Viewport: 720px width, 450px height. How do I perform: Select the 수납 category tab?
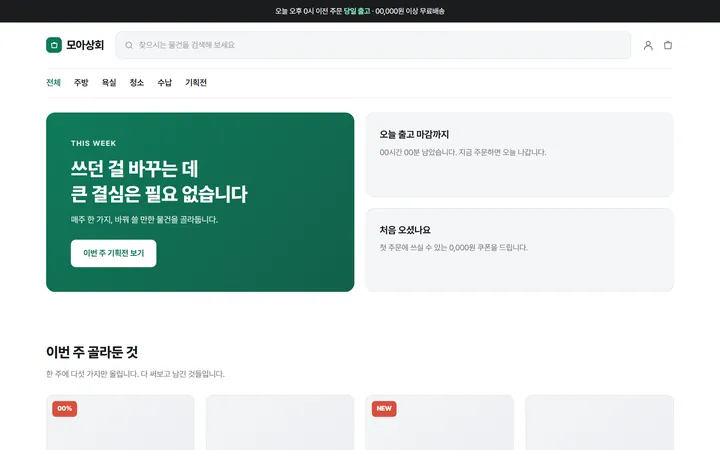tap(164, 83)
